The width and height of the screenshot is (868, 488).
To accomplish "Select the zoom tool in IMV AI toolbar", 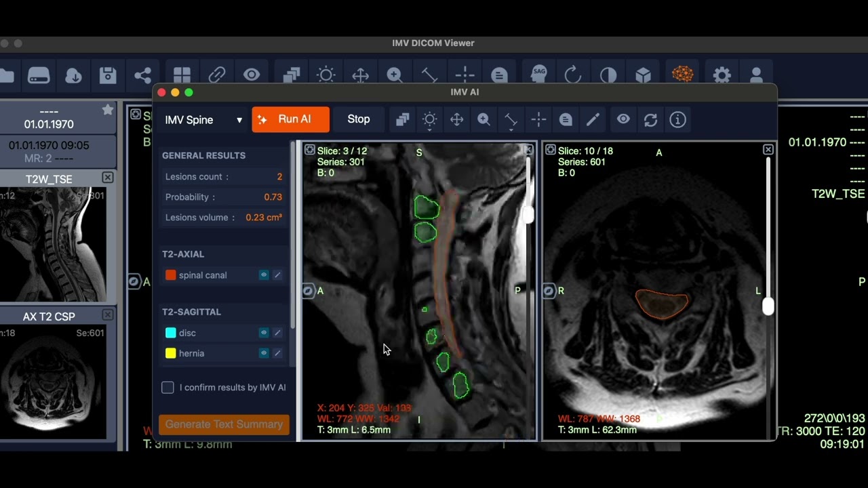I will click(x=484, y=120).
